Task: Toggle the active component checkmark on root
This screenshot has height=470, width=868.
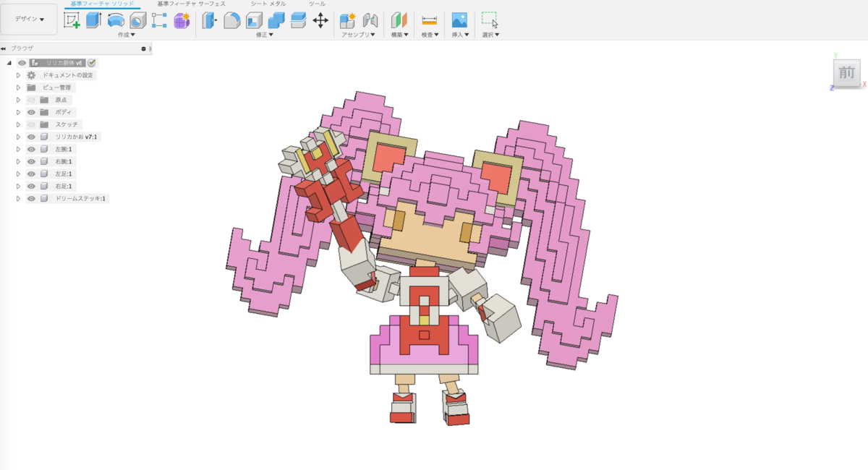Action: (x=92, y=63)
